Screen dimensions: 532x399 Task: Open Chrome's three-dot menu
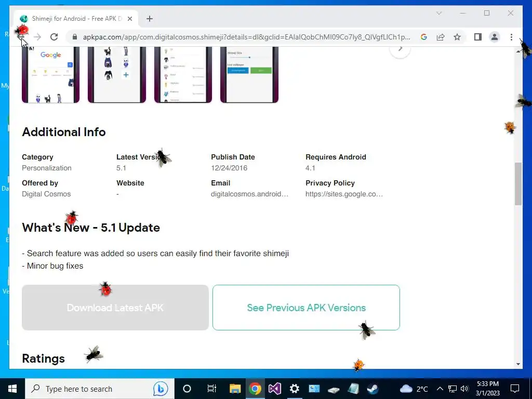pos(511,37)
